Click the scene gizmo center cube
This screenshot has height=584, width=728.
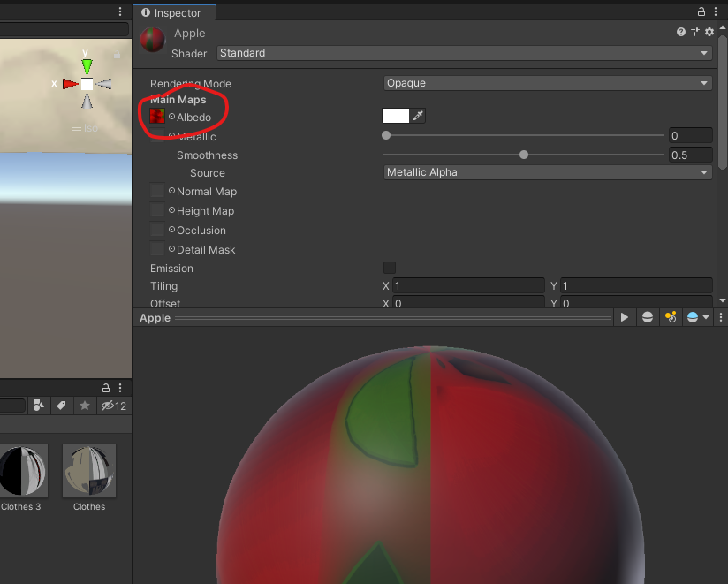(x=87, y=84)
